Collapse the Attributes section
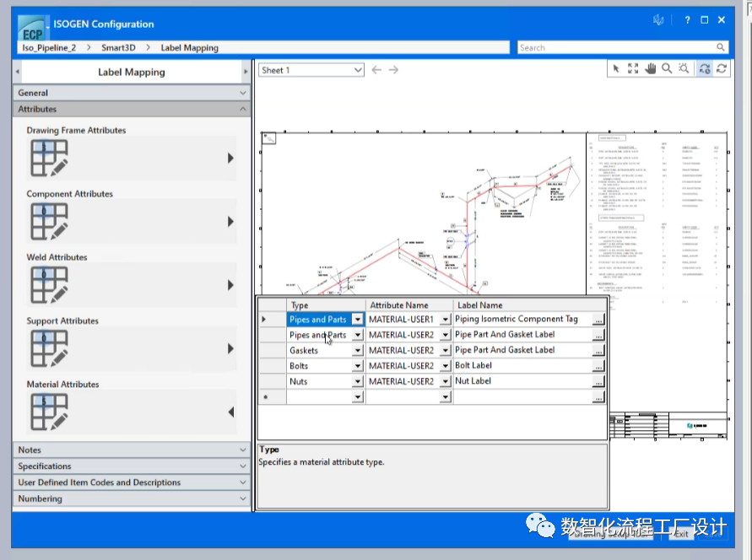 click(132, 110)
